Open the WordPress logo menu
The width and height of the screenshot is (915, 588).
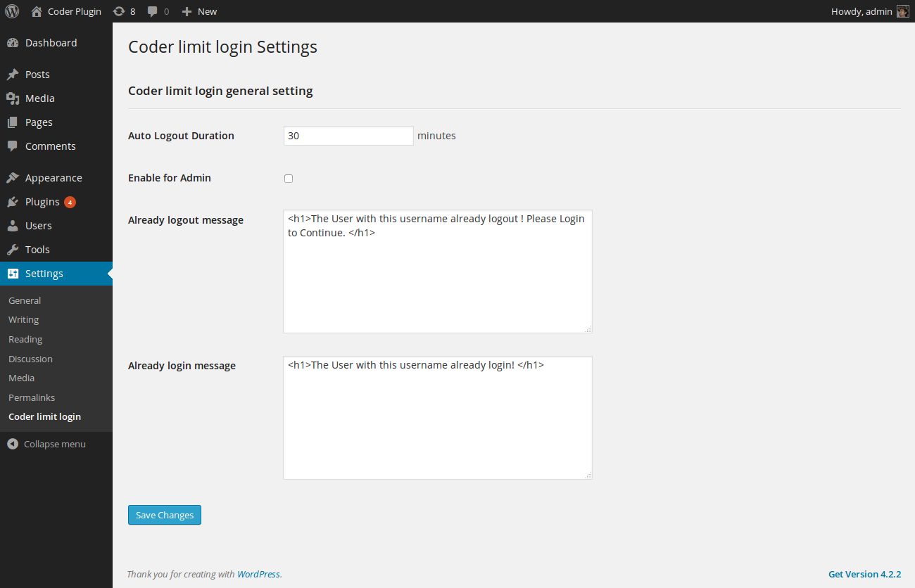tap(12, 11)
